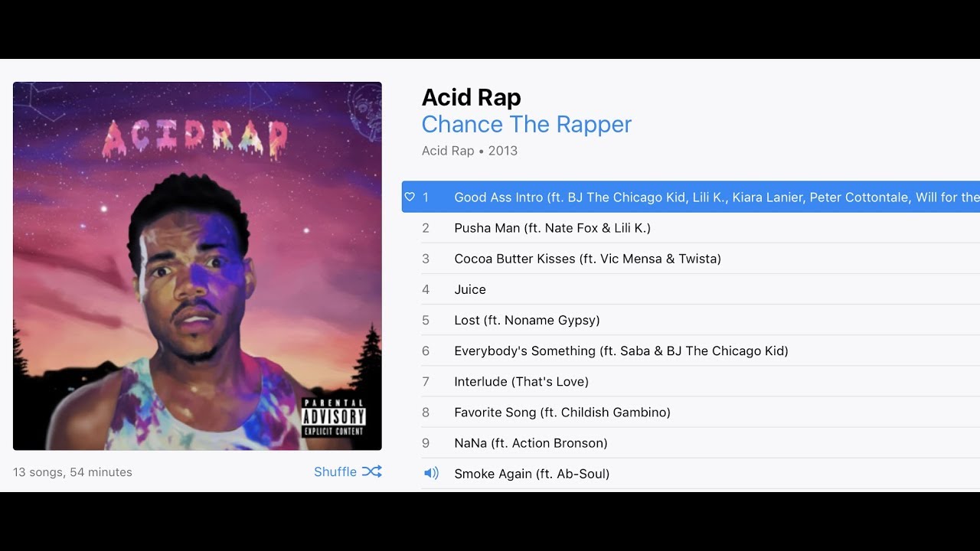Image resolution: width=980 pixels, height=551 pixels.
Task: Choose Cocoa Butter Kisses from the list
Action: [701, 259]
